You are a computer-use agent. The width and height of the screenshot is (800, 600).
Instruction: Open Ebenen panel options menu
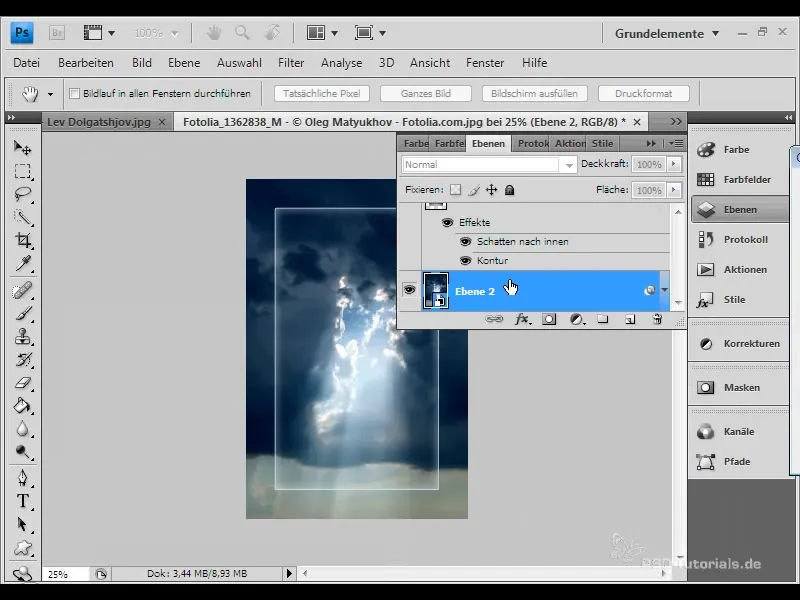[676, 143]
